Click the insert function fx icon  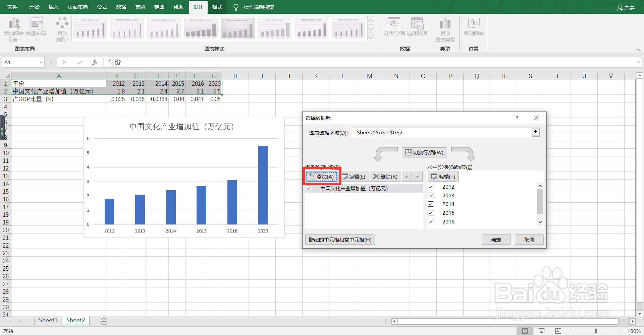click(x=95, y=62)
